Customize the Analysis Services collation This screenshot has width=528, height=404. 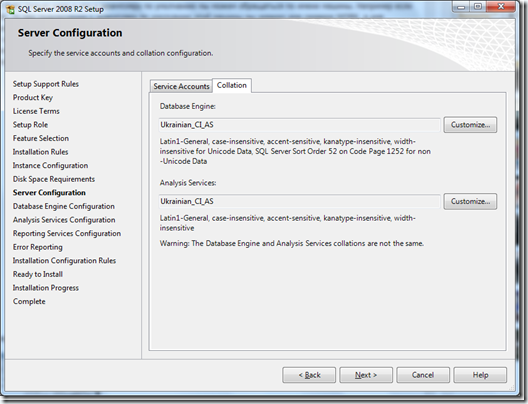[x=470, y=201]
